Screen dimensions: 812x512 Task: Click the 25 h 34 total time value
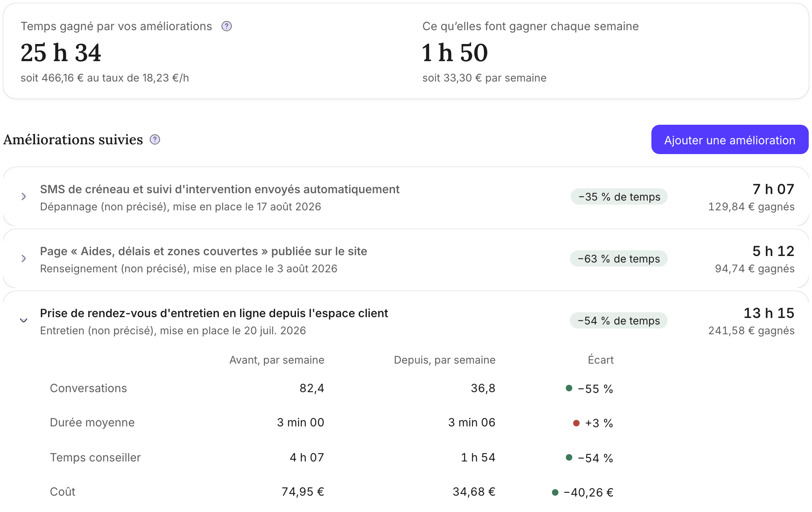point(61,53)
